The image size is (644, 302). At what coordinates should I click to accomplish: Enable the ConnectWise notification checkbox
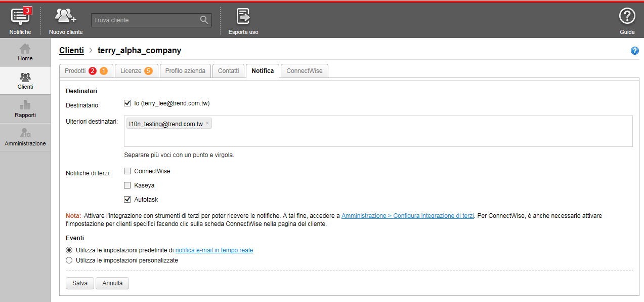click(x=127, y=171)
